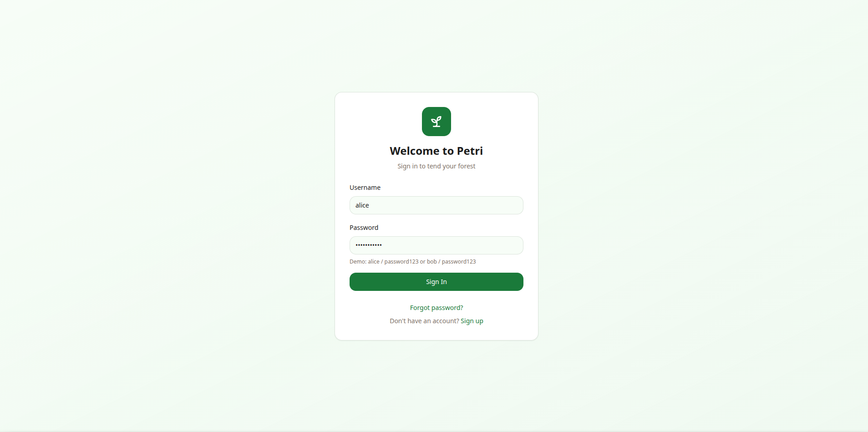Click the Username field label

(365, 188)
